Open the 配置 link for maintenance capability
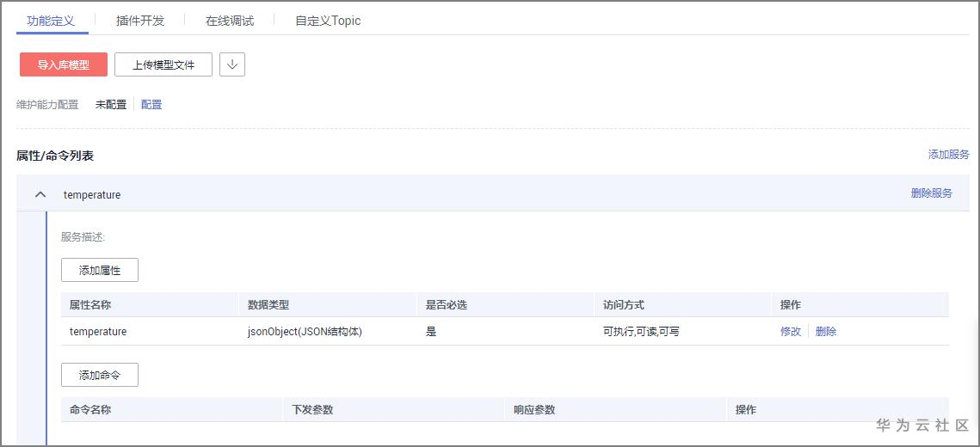The image size is (980, 447). coord(151,105)
